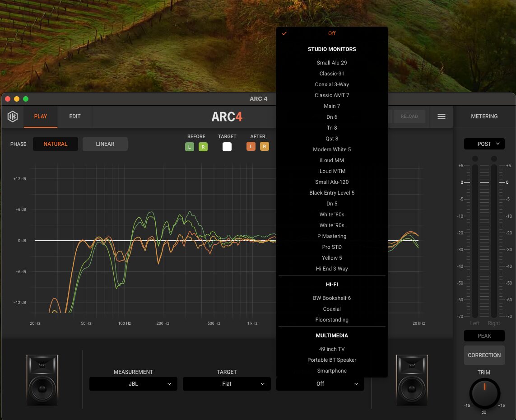Screen dimensions: 516x420
Task: Choose White '90s monitor
Action: tap(332, 225)
